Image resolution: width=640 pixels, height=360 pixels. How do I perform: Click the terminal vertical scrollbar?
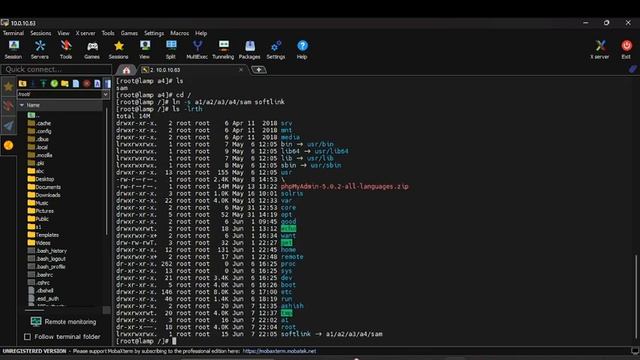tap(636, 296)
